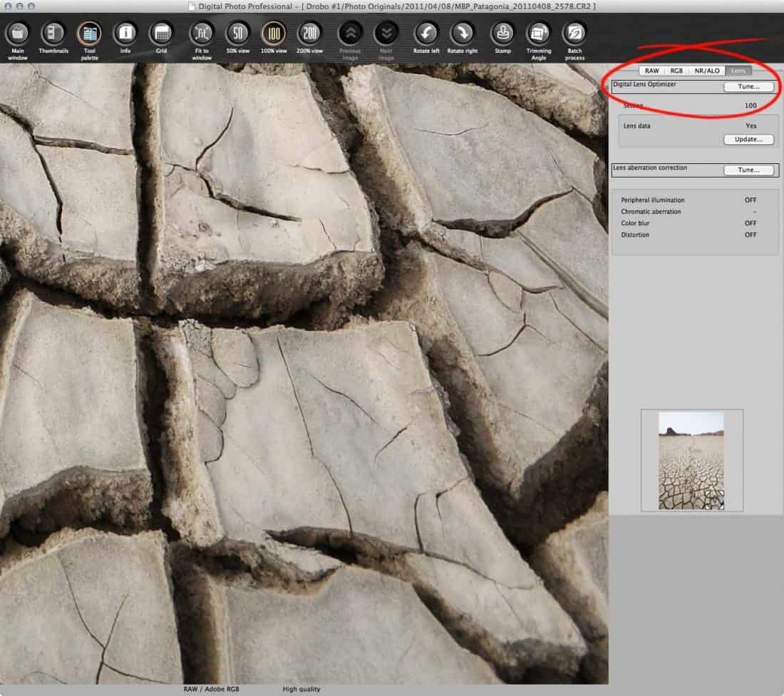Start Batch process
The width and height of the screenshot is (784, 696).
(x=574, y=34)
